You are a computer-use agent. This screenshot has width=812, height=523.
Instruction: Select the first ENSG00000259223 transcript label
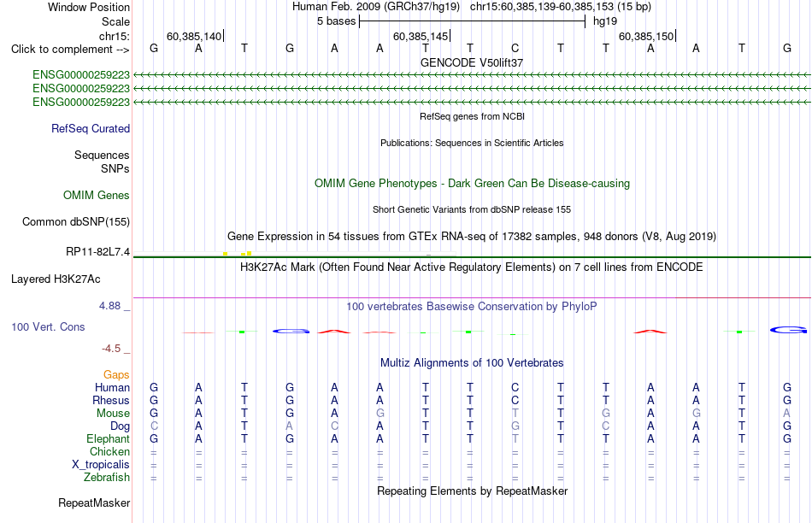point(81,74)
